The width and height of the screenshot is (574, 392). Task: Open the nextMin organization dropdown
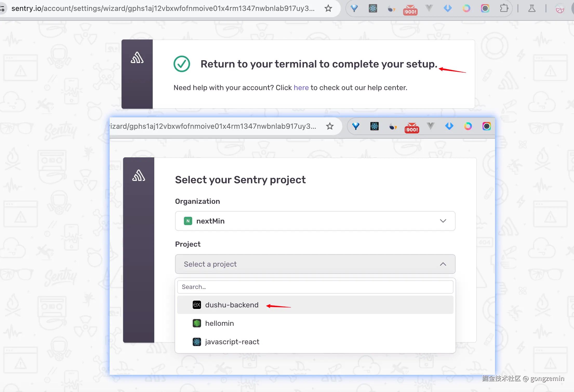(315, 221)
